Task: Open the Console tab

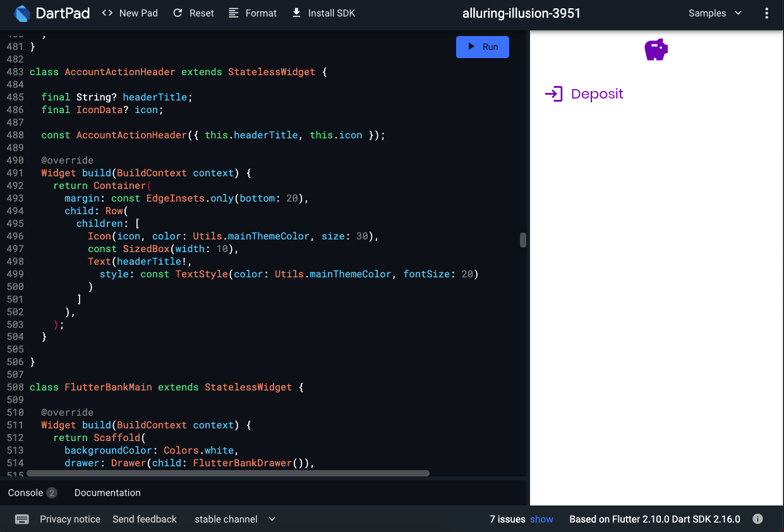Action: coord(25,493)
